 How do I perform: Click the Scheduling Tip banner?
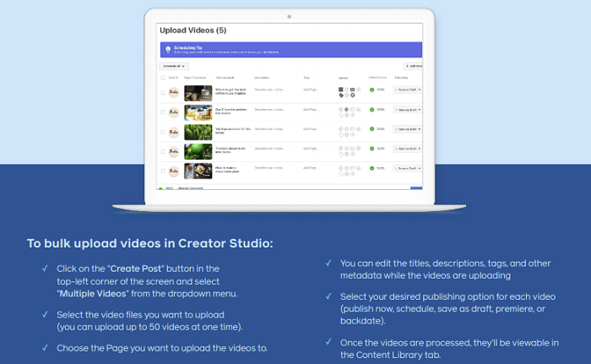[x=291, y=50]
